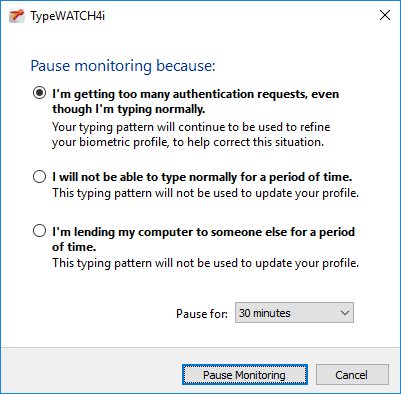Cancel the pause monitoring dialog
This screenshot has width=401, height=394.
point(352,375)
